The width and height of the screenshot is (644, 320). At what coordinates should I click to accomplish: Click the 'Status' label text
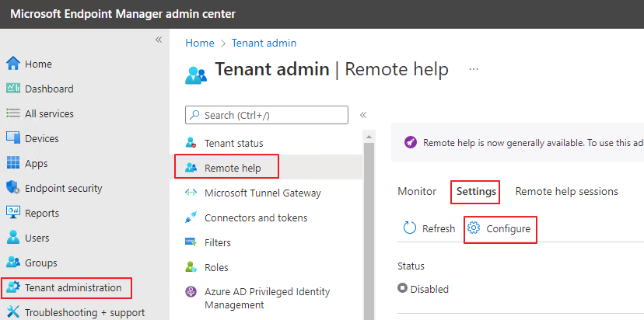click(x=411, y=266)
